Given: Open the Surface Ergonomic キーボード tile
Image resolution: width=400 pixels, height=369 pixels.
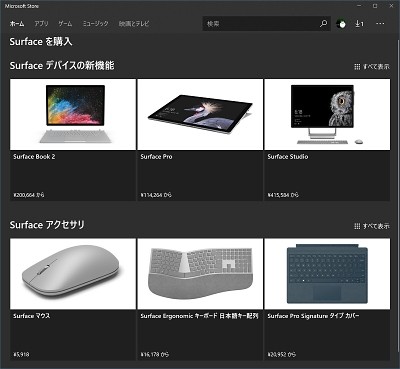Looking at the screenshot, I should pyautogui.click(x=200, y=299).
